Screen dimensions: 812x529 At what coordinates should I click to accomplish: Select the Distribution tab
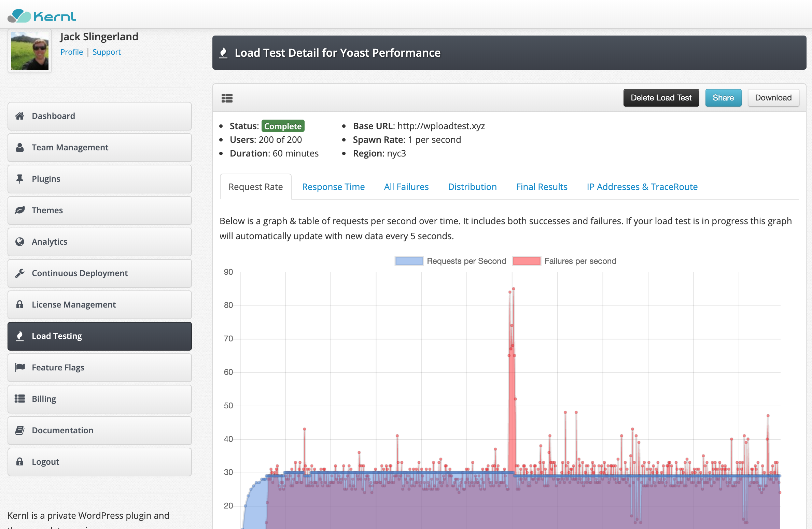coord(472,187)
